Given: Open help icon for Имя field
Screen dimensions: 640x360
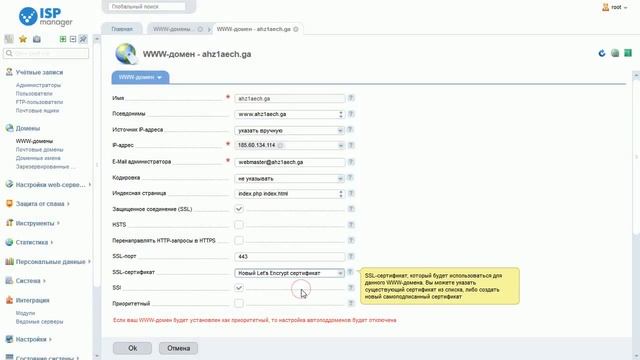Looking at the screenshot, I should pyautogui.click(x=351, y=98).
